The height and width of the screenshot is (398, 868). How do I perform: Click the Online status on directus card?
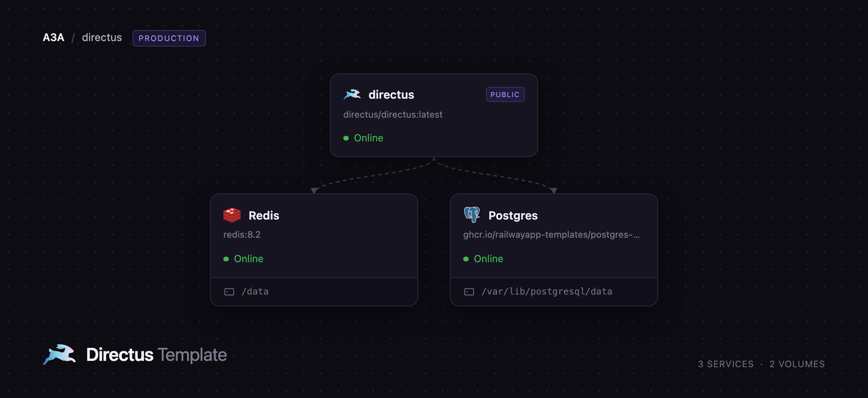(369, 138)
